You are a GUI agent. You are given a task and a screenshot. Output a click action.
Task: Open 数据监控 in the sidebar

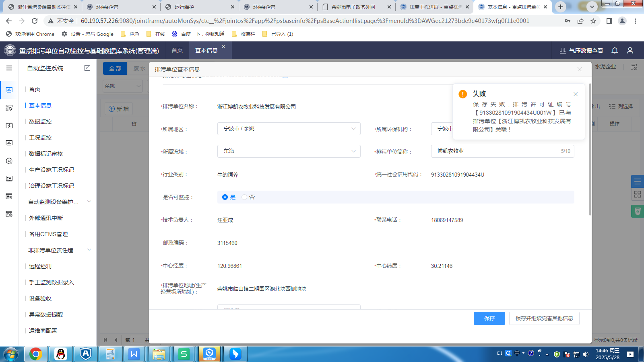(x=40, y=121)
